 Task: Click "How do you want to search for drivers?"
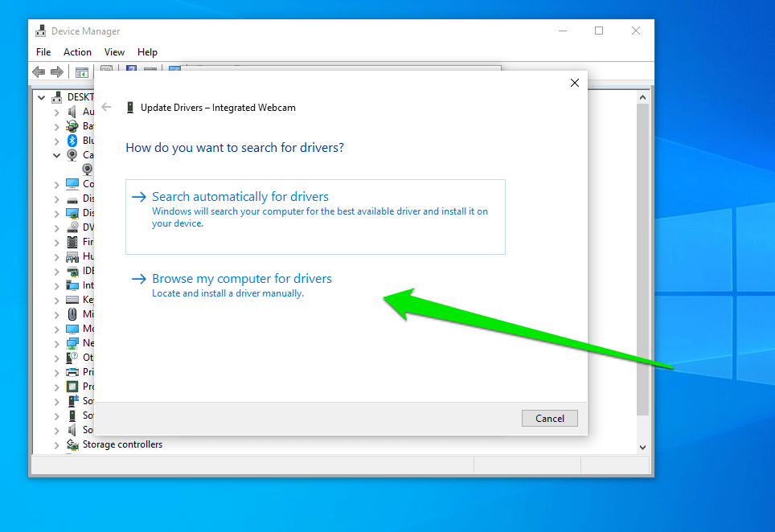click(x=235, y=148)
